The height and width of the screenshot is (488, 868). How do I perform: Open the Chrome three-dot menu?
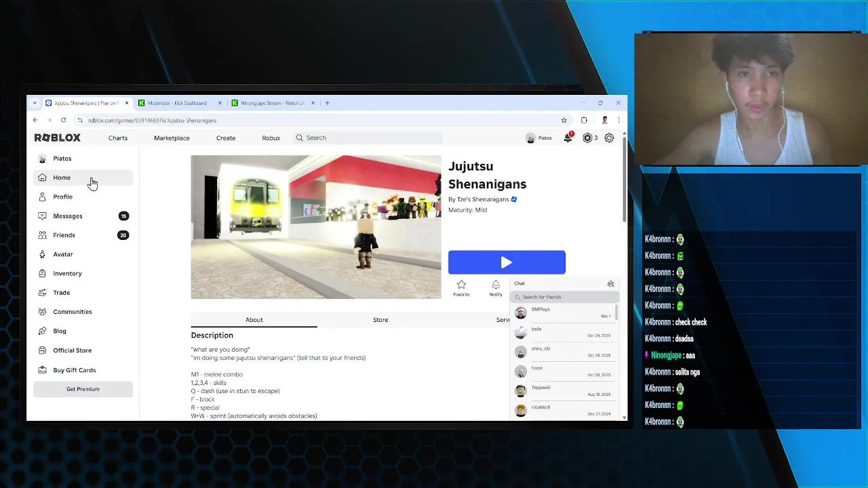[618, 120]
